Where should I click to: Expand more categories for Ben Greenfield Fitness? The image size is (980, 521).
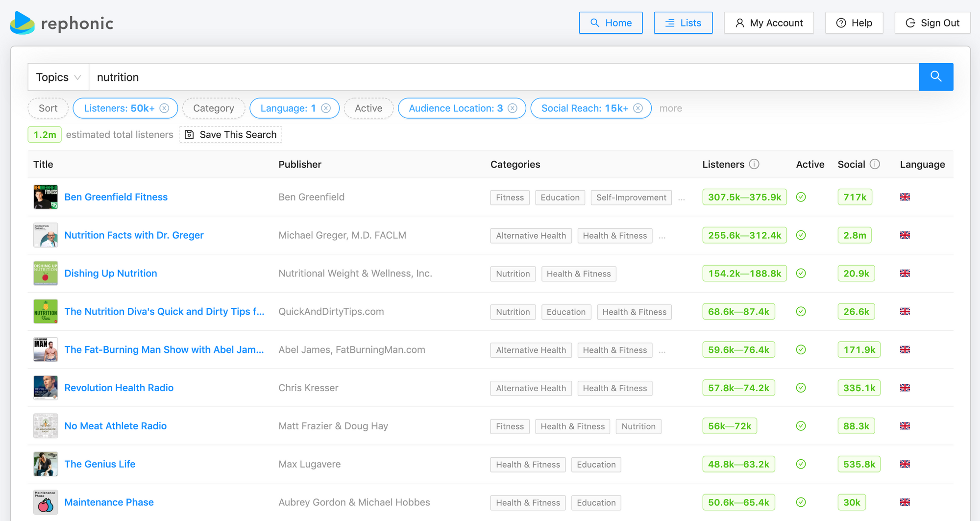[682, 198]
